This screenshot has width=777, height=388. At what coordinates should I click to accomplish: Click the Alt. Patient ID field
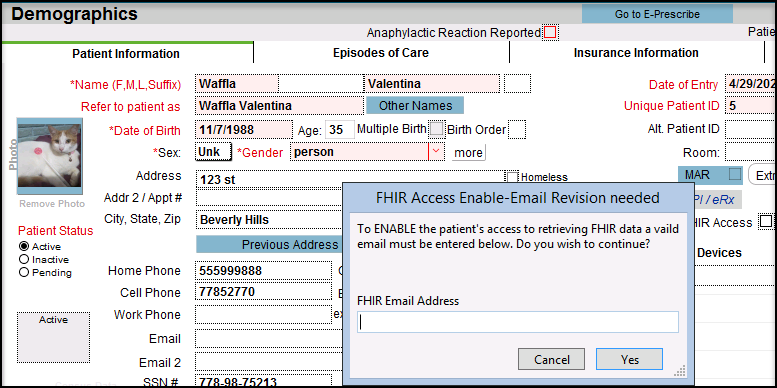[x=751, y=130]
